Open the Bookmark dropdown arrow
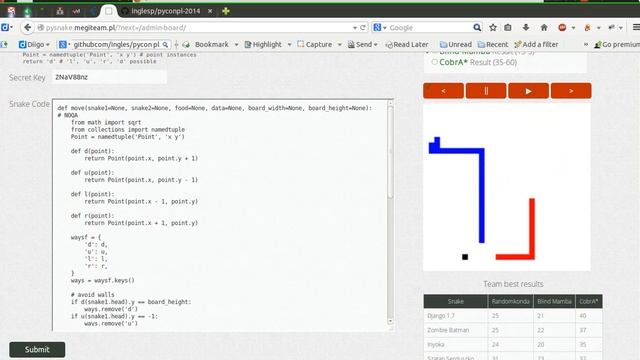 point(236,44)
